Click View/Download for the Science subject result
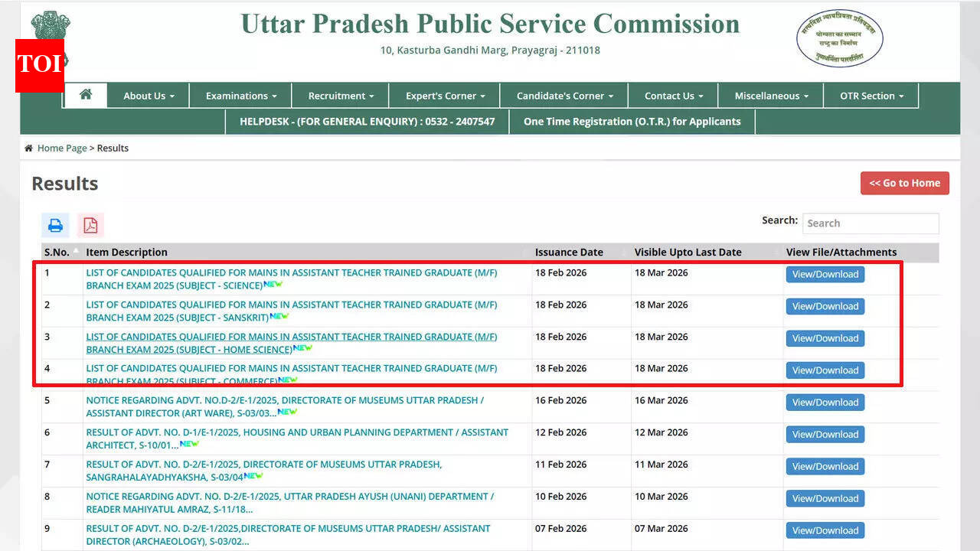980x551 pixels. point(825,274)
